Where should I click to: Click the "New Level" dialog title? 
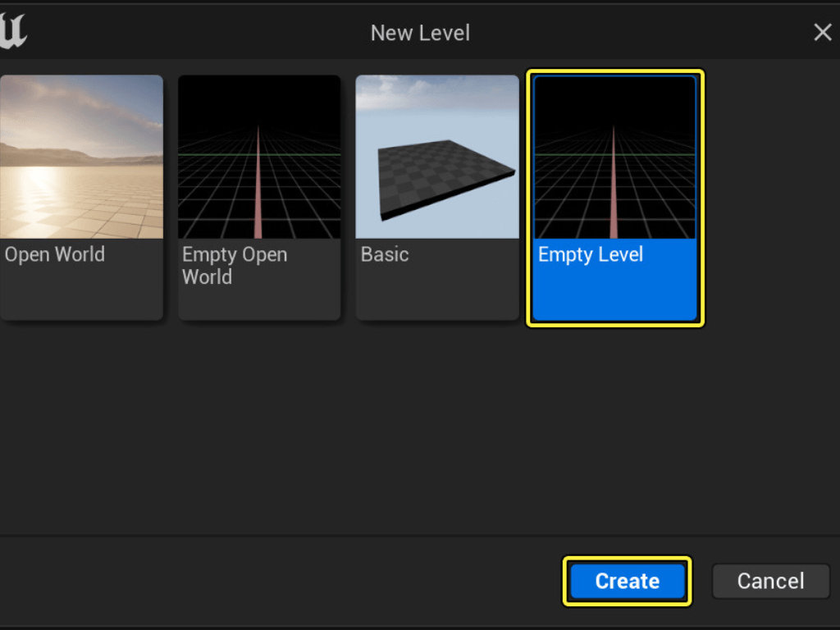point(420,33)
